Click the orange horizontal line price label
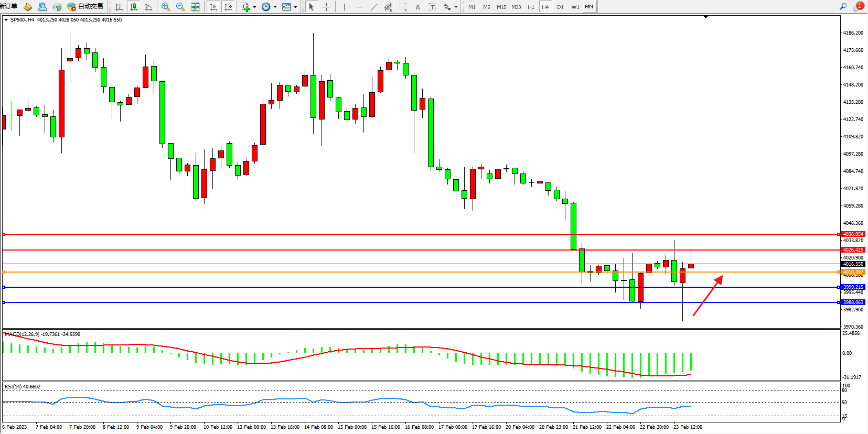 (853, 272)
